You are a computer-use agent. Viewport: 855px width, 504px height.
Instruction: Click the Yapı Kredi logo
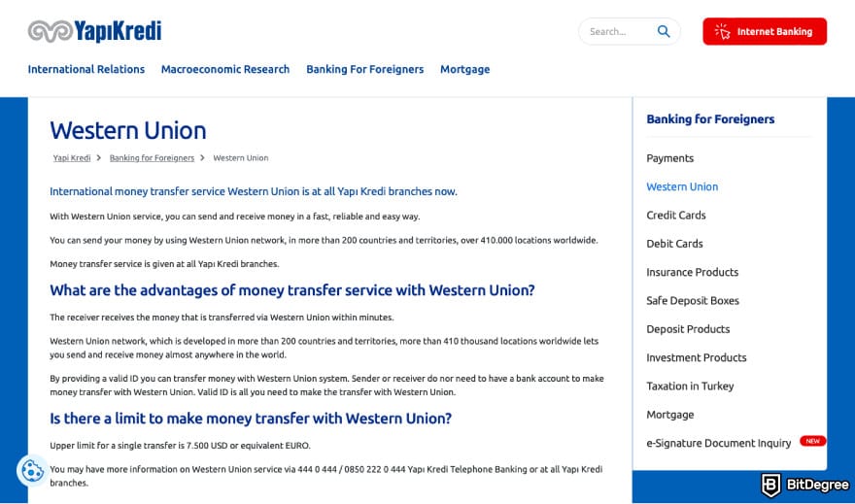(95, 31)
